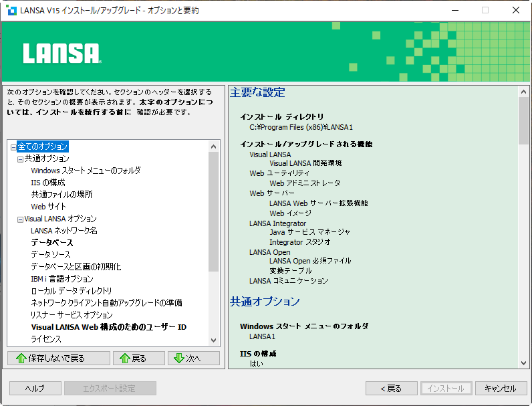Click the 主要な設定 heading
Image resolution: width=532 pixels, height=406 pixels.
pos(257,92)
